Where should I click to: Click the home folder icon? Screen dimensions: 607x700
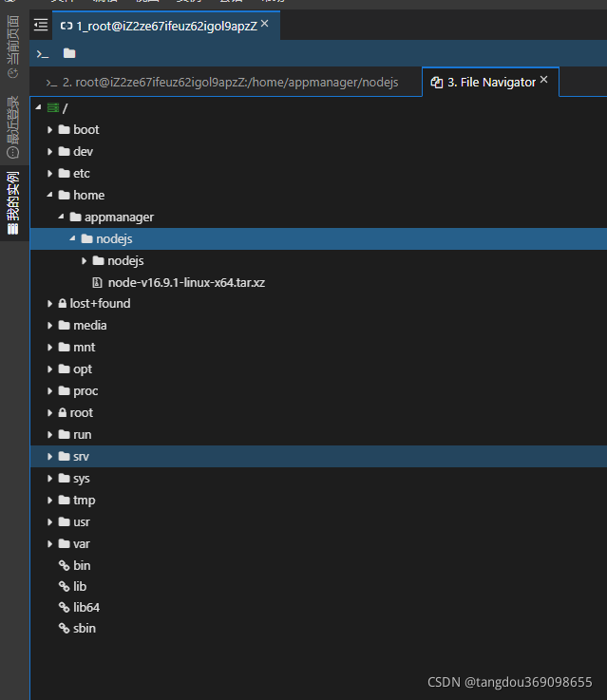tap(65, 195)
